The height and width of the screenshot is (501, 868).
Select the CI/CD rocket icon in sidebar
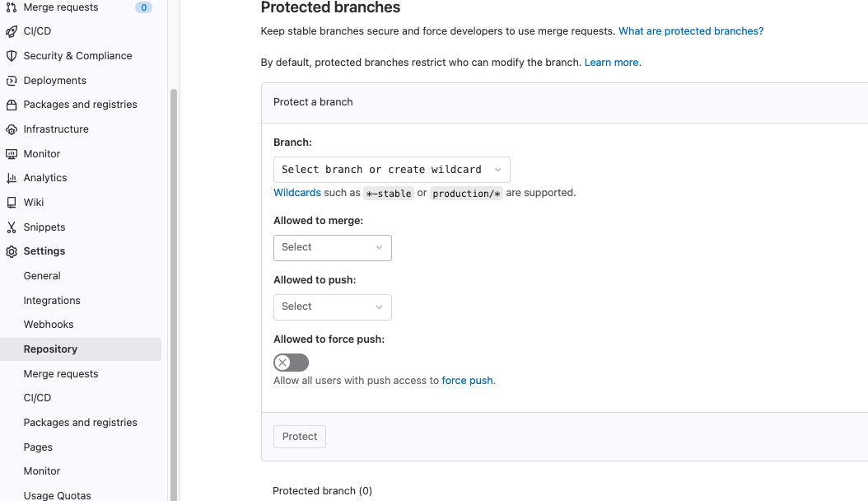(14, 31)
